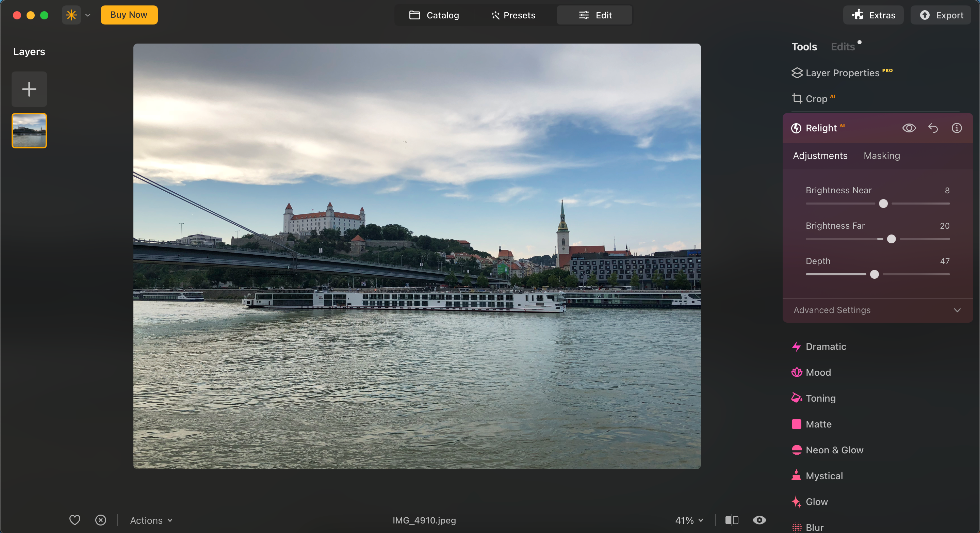Mark the photo as favorite
This screenshot has width=980, height=533.
coord(75,520)
